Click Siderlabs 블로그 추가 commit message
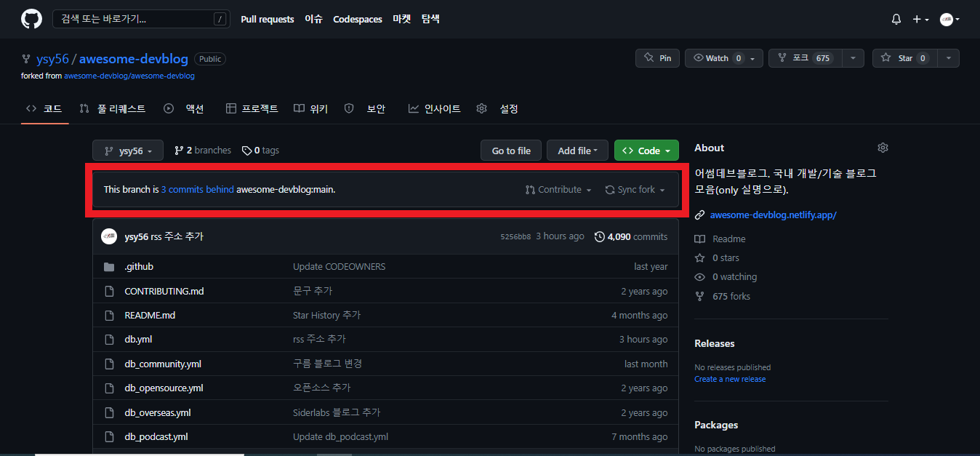 337,412
